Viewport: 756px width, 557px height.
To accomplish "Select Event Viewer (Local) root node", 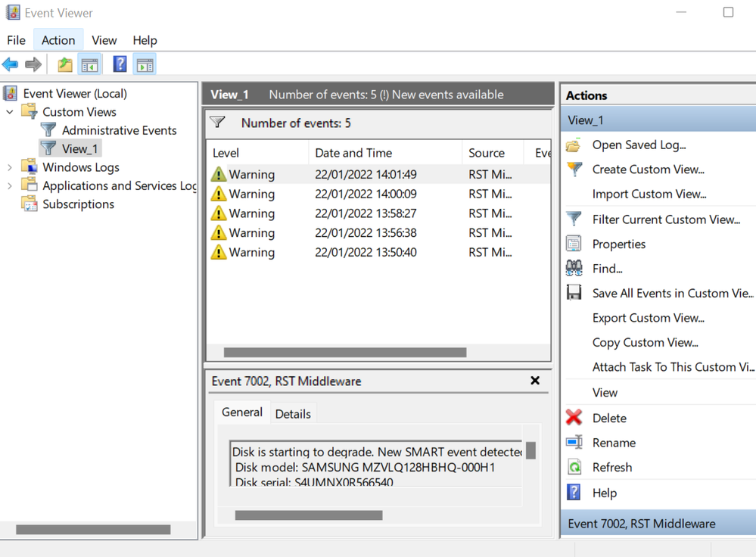I will (x=75, y=93).
